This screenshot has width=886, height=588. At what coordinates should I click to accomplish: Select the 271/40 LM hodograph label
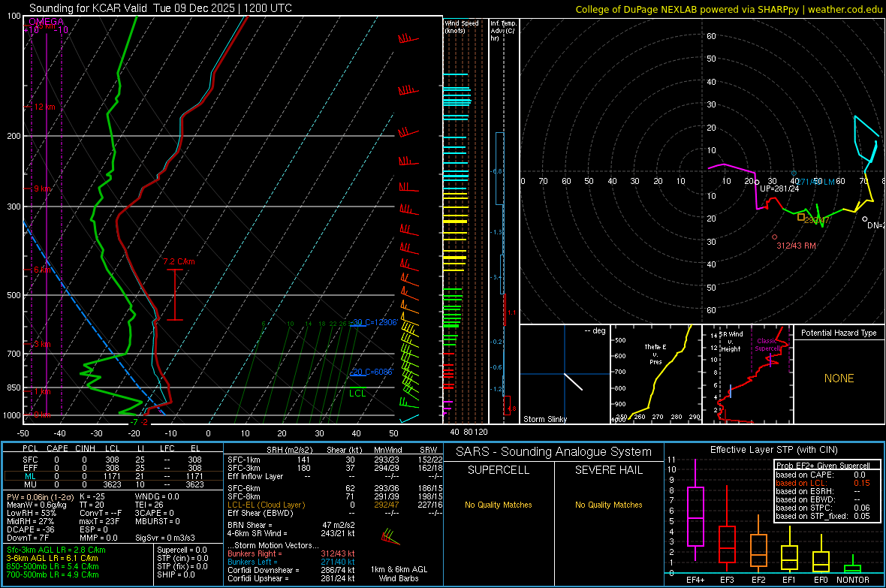816,182
